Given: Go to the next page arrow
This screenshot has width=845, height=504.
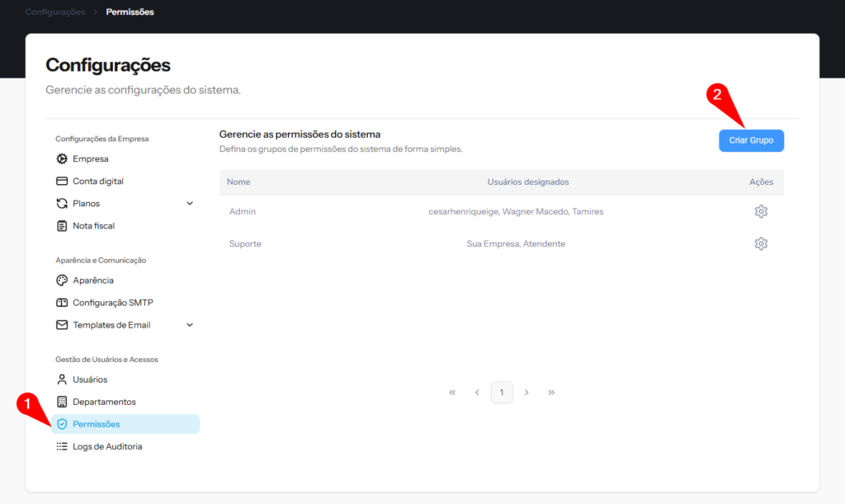Looking at the screenshot, I should (526, 393).
